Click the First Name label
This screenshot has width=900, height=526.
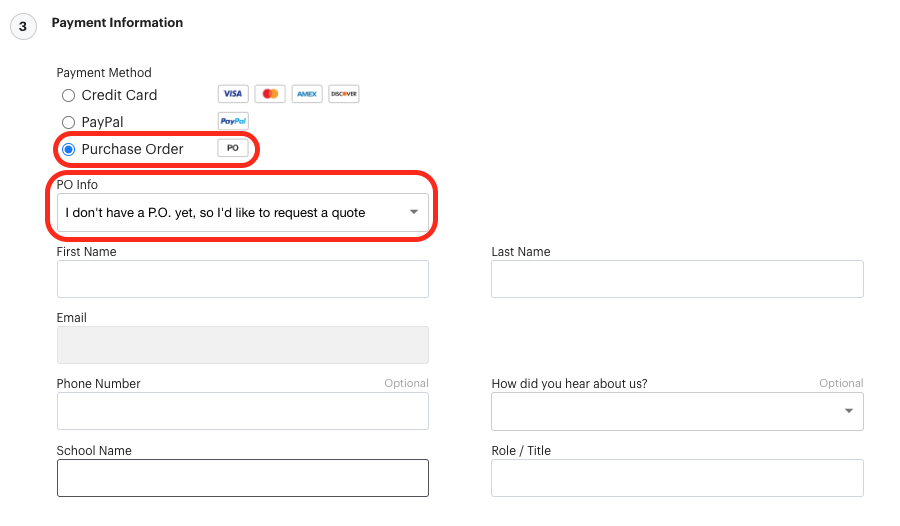[x=86, y=252]
